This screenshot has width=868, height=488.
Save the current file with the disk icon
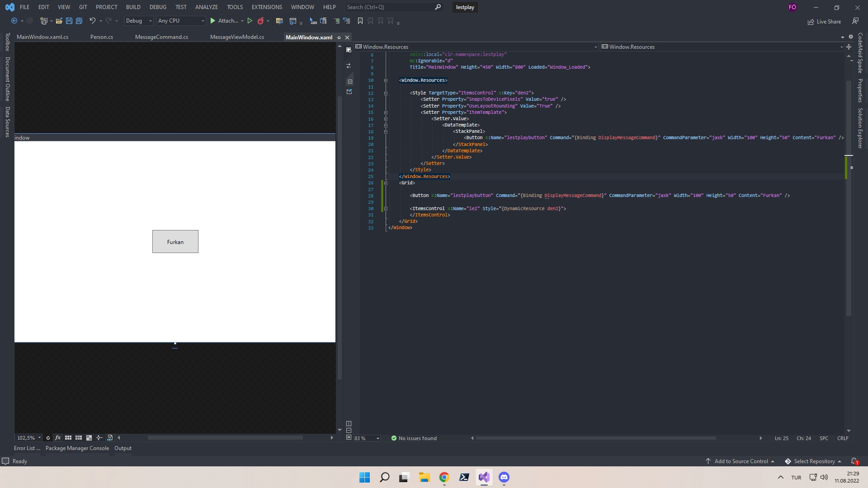click(x=69, y=21)
